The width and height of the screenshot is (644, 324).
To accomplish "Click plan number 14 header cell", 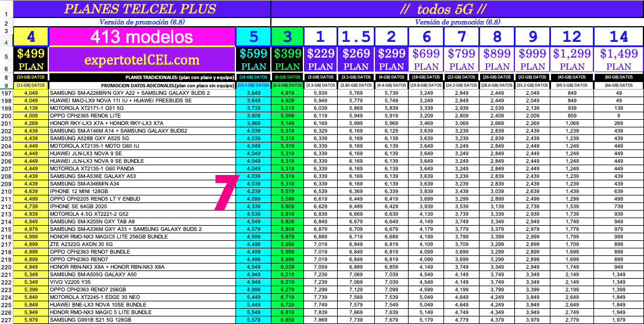I will click(x=618, y=37).
